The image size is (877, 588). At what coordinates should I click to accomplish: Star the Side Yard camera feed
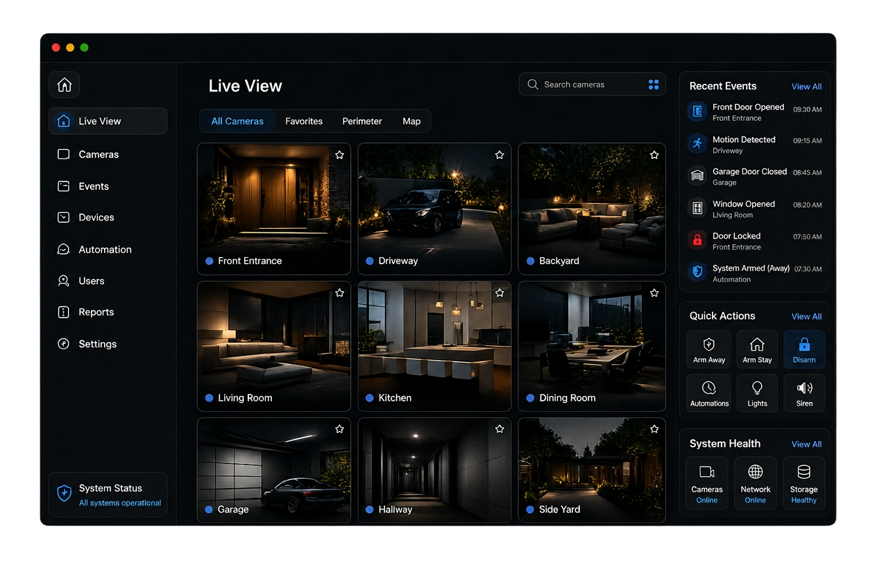(654, 429)
